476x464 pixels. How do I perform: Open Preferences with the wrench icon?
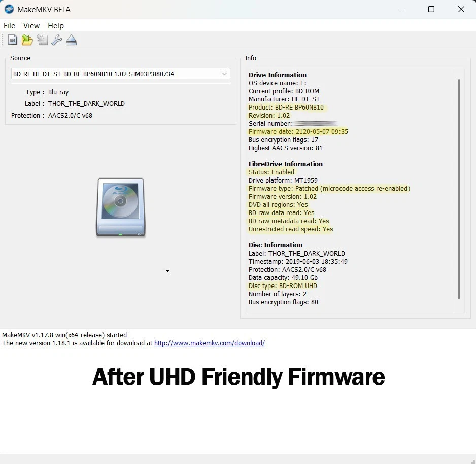point(57,40)
